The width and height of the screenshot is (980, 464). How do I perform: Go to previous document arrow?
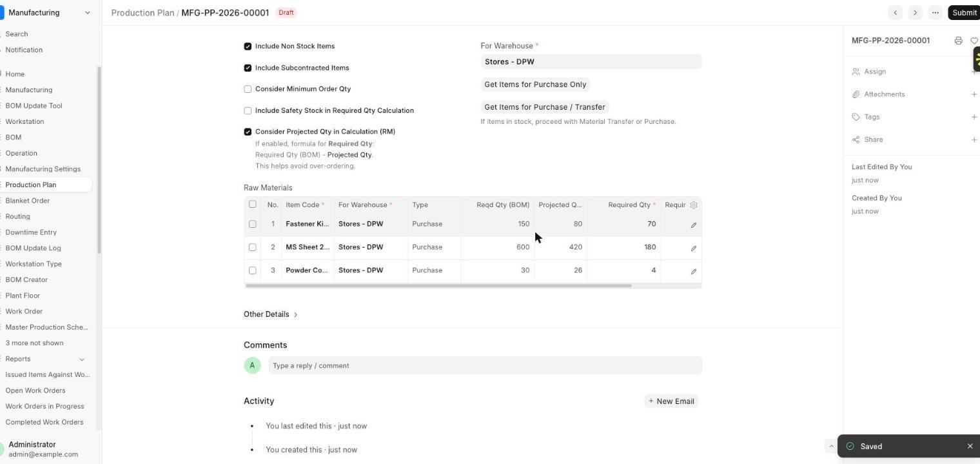(895, 13)
